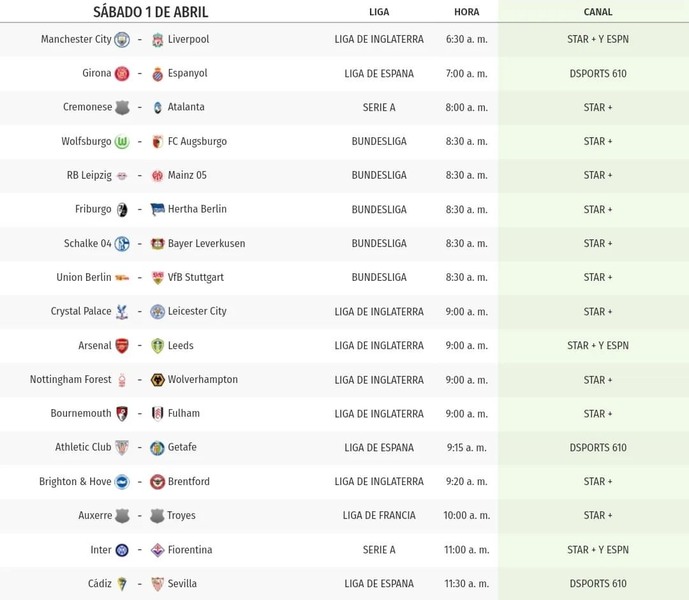Click the Brentford bee crest
689x600 pixels.
(x=157, y=482)
